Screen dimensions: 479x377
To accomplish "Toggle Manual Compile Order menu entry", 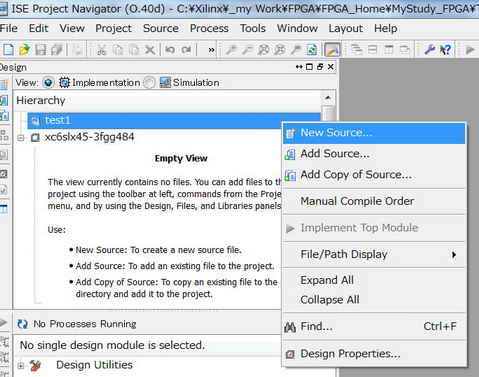I will point(374,201).
